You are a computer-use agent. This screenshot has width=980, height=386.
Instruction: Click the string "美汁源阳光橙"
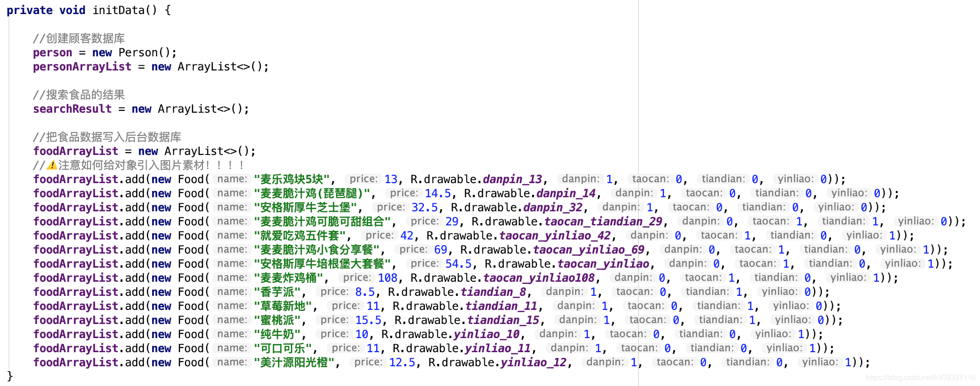click(294, 362)
